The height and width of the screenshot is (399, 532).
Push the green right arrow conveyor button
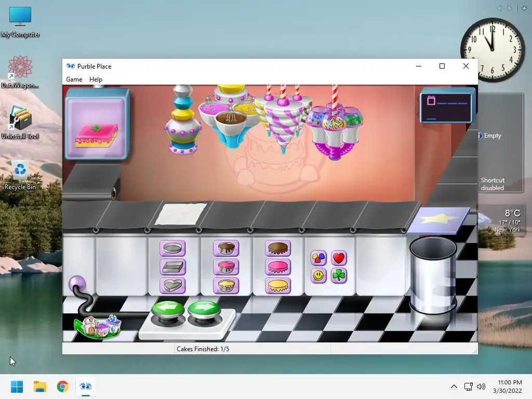click(204, 311)
